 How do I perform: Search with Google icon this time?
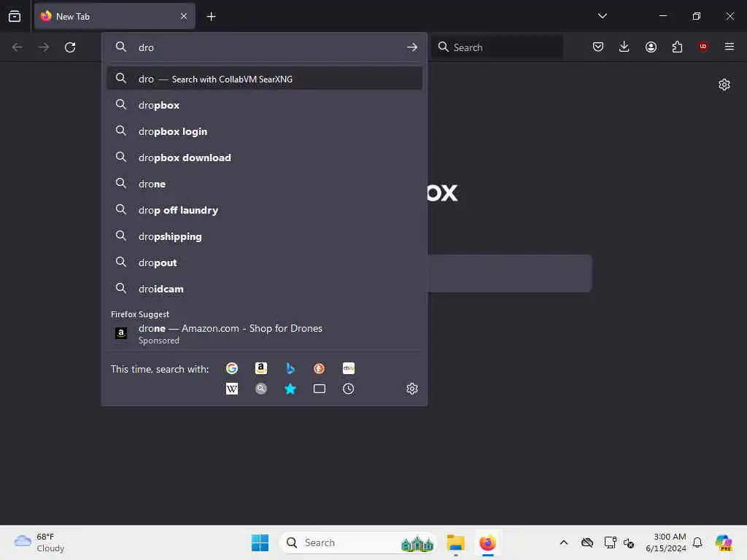[x=232, y=368]
